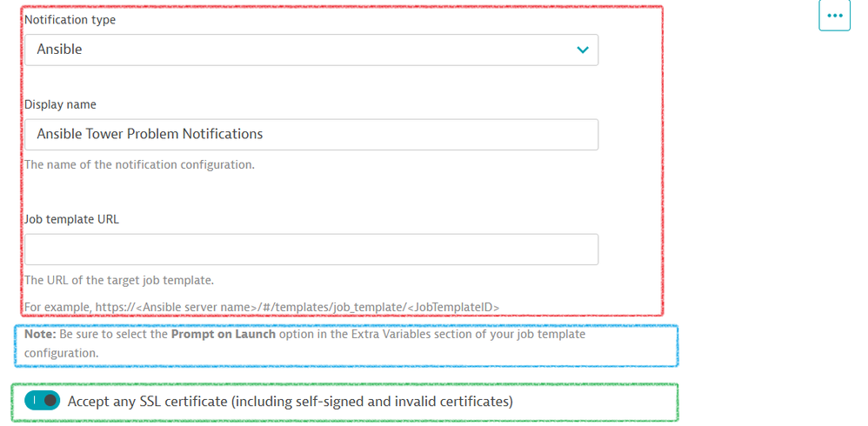The image size is (868, 426).
Task: Open the dropdown showing Ansible
Action: pyautogui.click(x=310, y=50)
